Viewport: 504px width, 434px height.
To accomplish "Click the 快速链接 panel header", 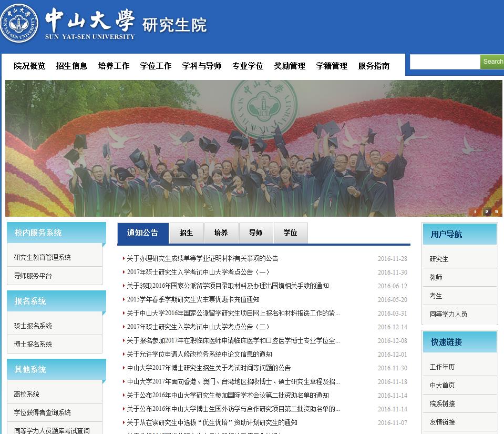I will pos(460,342).
